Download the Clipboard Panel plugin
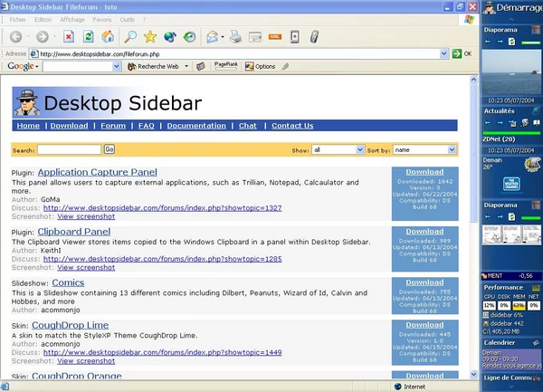This screenshot has height=392, width=543. click(424, 232)
